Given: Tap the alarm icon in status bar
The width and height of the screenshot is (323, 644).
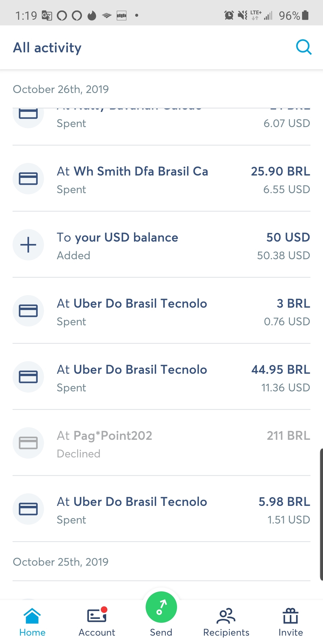Looking at the screenshot, I should point(229,15).
